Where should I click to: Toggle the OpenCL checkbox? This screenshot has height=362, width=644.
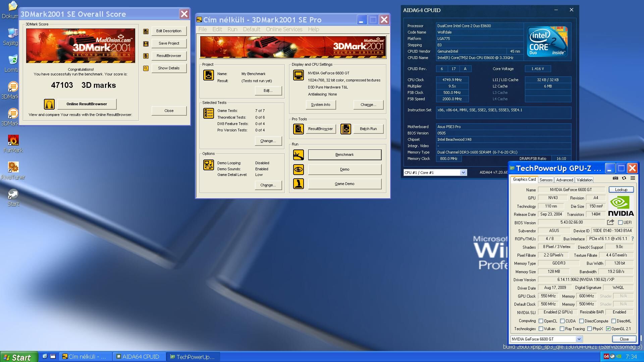click(541, 321)
